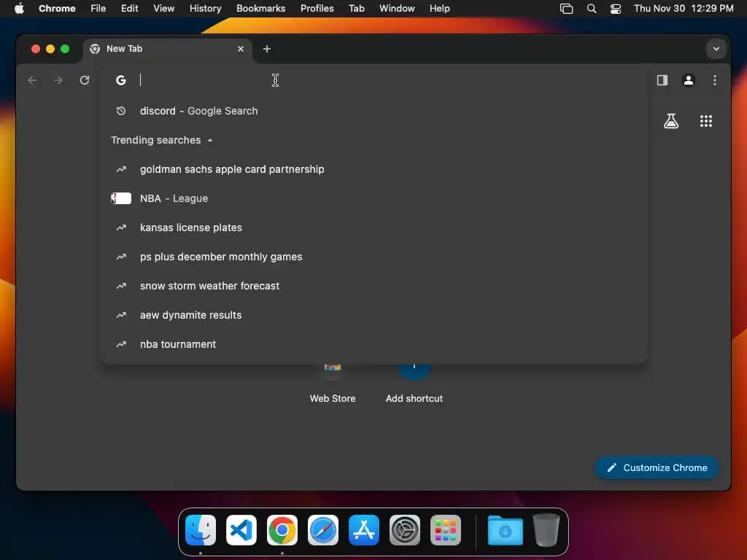The height and width of the screenshot is (560, 747).
Task: Open Trash from the Dock
Action: point(546,530)
